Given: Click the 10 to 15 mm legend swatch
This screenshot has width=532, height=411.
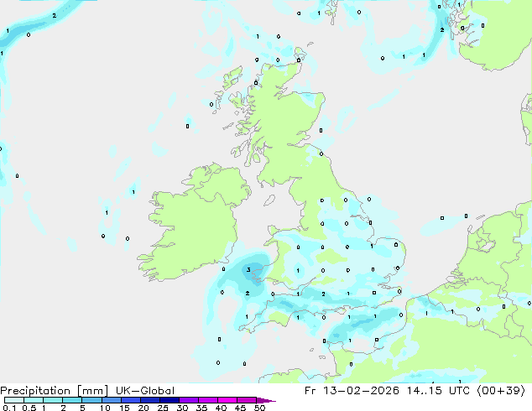Looking at the screenshot, I should [x=112, y=400].
